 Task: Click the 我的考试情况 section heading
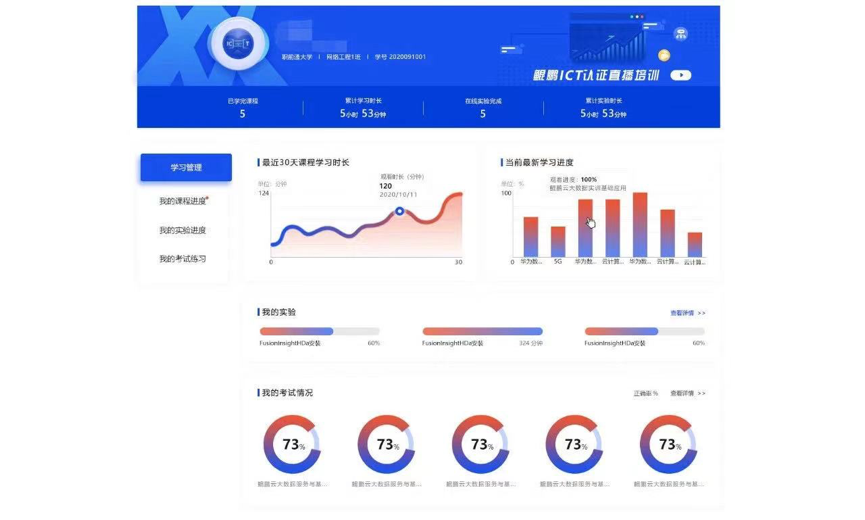click(287, 393)
